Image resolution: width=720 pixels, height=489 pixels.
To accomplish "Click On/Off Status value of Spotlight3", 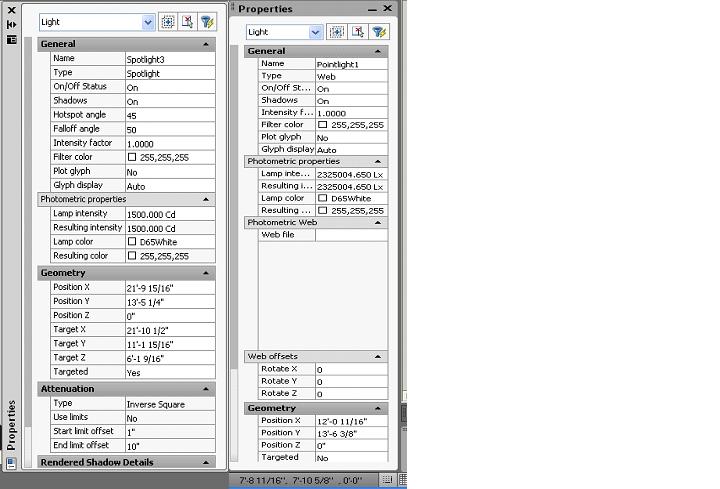I will pyautogui.click(x=168, y=87).
